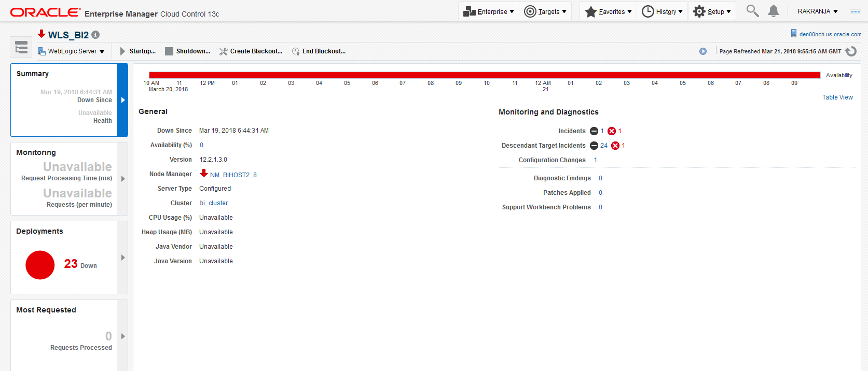Click Requests Processed count 0
This screenshot has width=868, height=371.
pyautogui.click(x=108, y=336)
